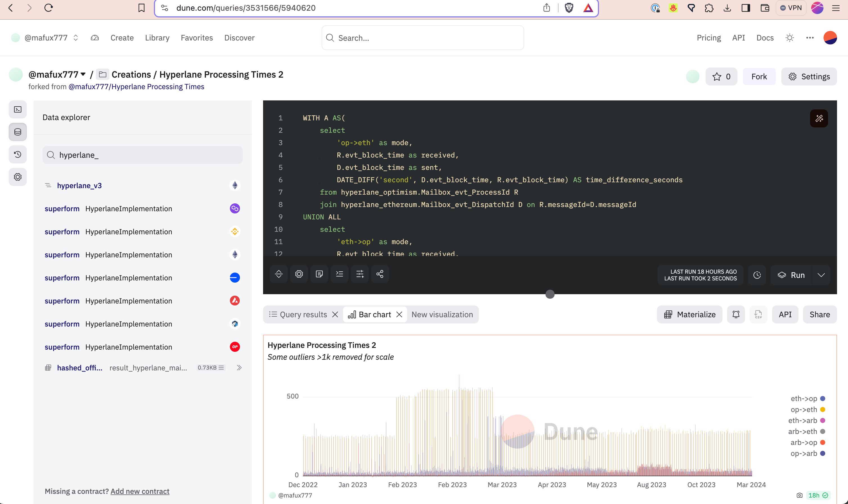This screenshot has height=504, width=848.
Task: Open the Create menu item
Action: pyautogui.click(x=122, y=38)
